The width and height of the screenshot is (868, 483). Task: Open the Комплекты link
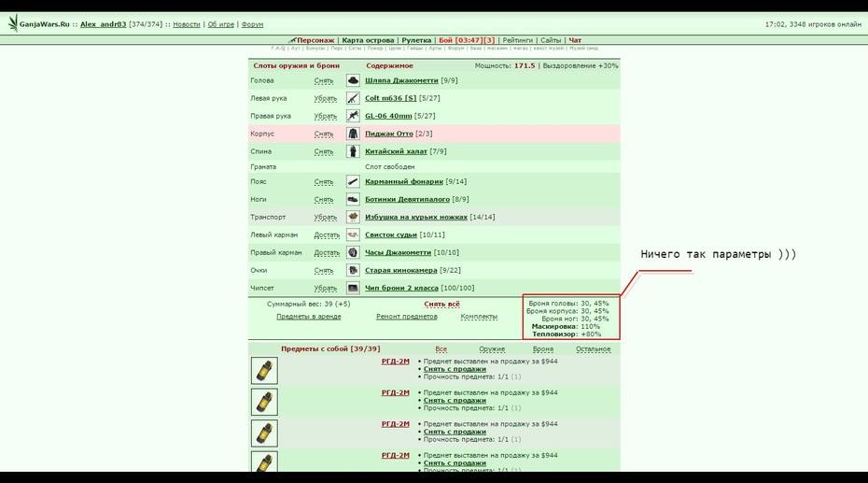pos(479,317)
